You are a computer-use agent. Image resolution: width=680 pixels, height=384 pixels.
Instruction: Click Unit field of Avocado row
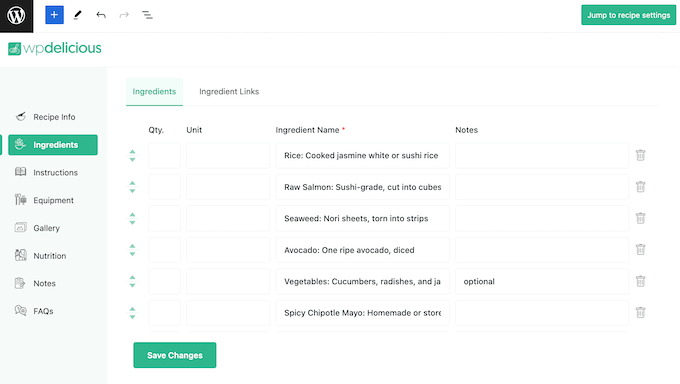(228, 250)
